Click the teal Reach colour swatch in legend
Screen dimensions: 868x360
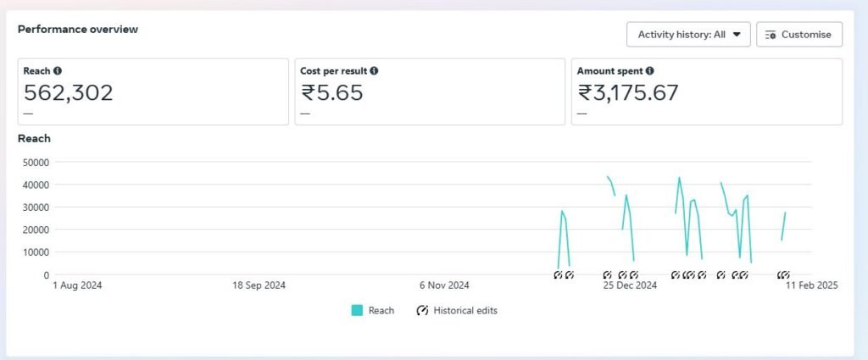point(357,311)
